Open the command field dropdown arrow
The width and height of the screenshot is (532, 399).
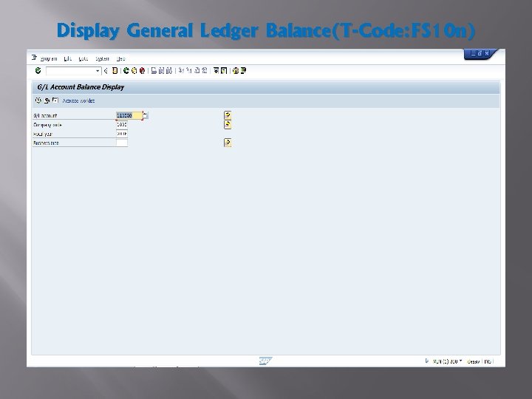[x=98, y=71]
